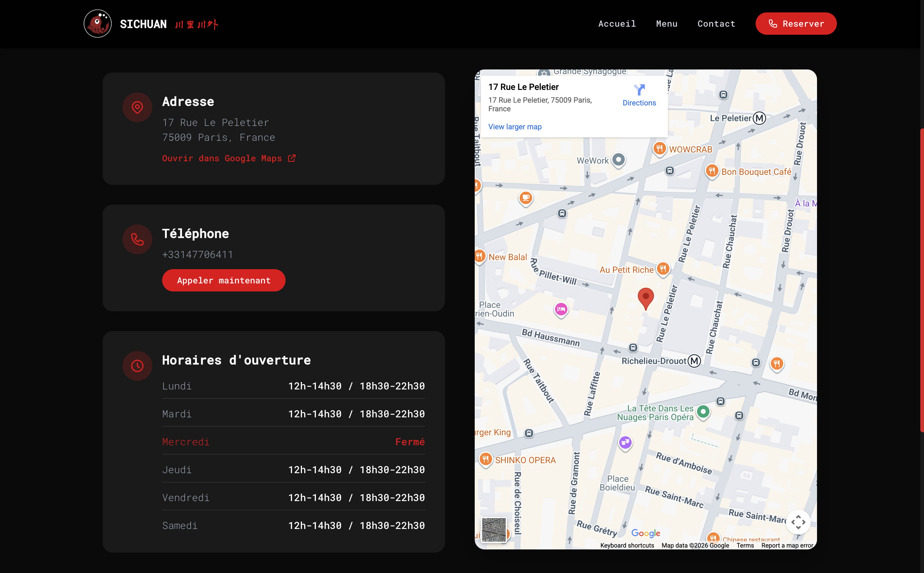
Task: Open the Ouvrir dans Google Maps link
Action: click(229, 158)
